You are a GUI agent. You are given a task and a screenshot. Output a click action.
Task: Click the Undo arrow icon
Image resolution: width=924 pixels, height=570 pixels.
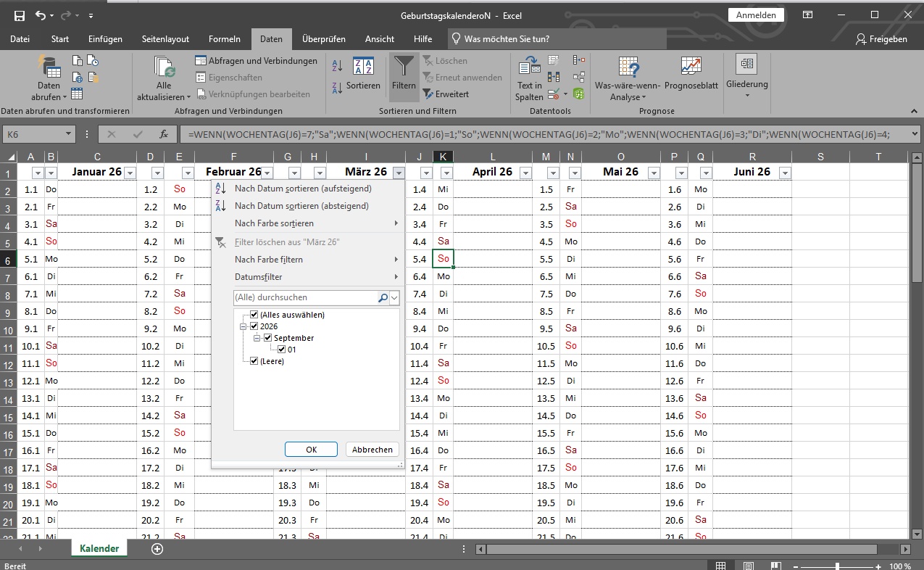click(41, 15)
